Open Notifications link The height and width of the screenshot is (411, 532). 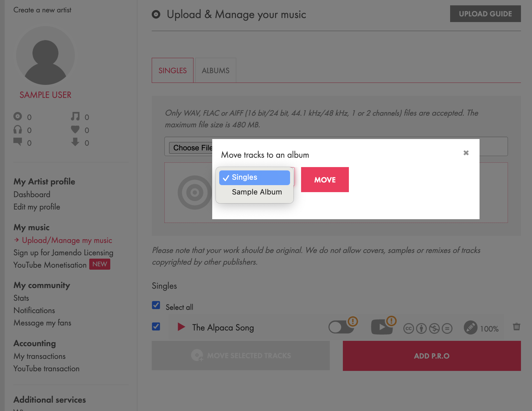34,310
